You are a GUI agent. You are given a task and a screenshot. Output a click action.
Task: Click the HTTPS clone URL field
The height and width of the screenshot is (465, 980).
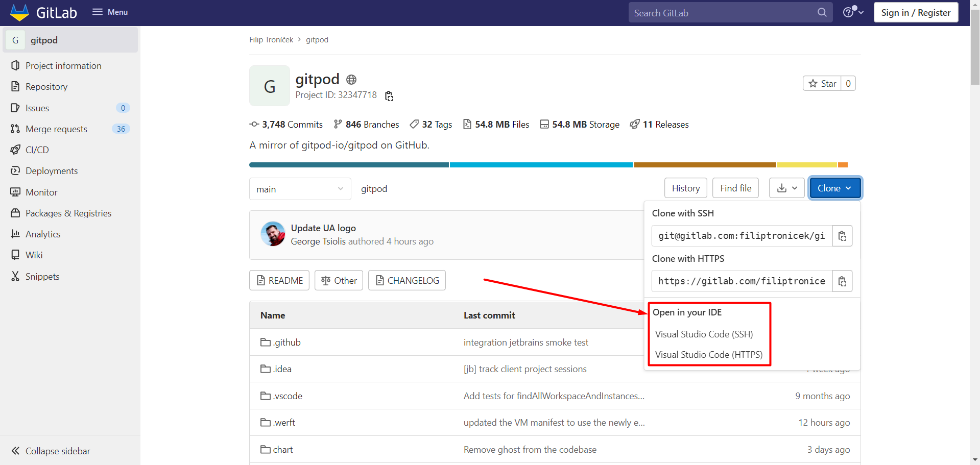pyautogui.click(x=742, y=281)
